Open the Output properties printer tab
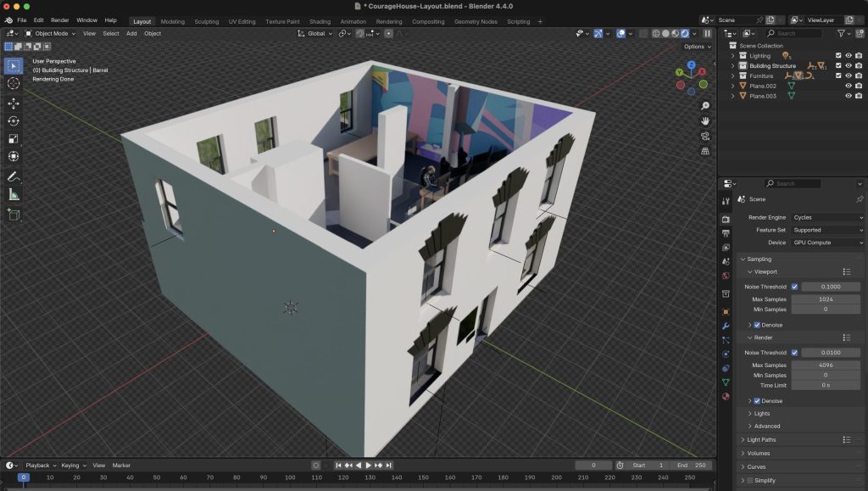This screenshot has height=491, width=868. (726, 233)
